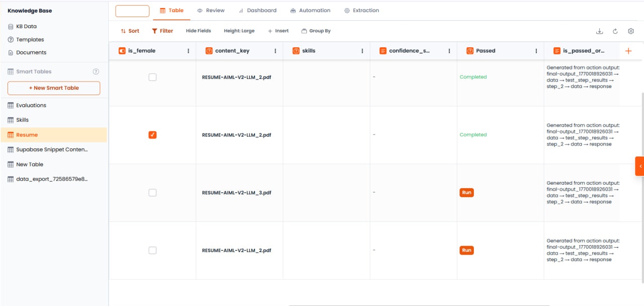Click the Smart Tables help question-mark icon
Image resolution: width=644 pixels, height=306 pixels.
coord(96,71)
